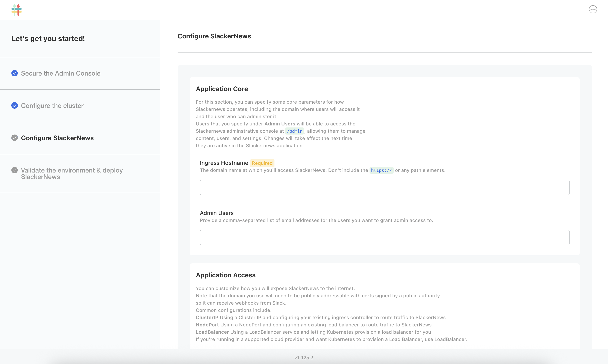Click the Configure SlackerNews page title
The height and width of the screenshot is (364, 608).
click(214, 36)
